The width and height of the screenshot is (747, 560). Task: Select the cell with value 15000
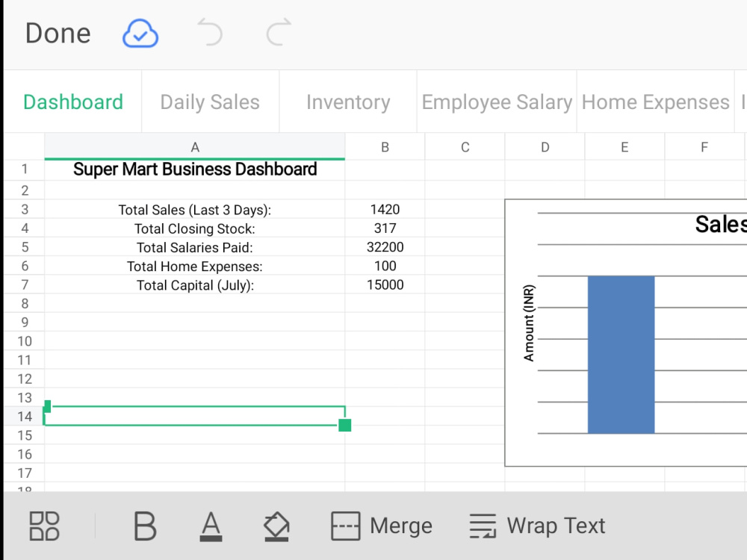click(x=385, y=284)
